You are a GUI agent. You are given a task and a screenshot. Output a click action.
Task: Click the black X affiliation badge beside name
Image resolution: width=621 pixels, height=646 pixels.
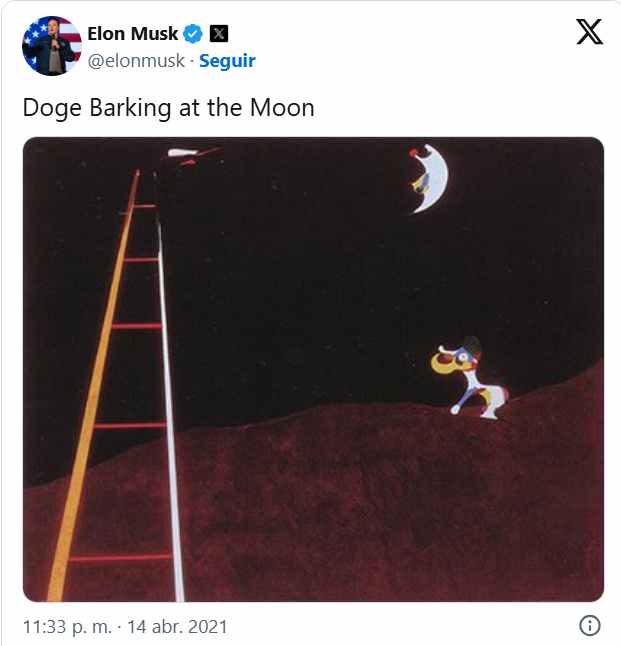pyautogui.click(x=221, y=34)
